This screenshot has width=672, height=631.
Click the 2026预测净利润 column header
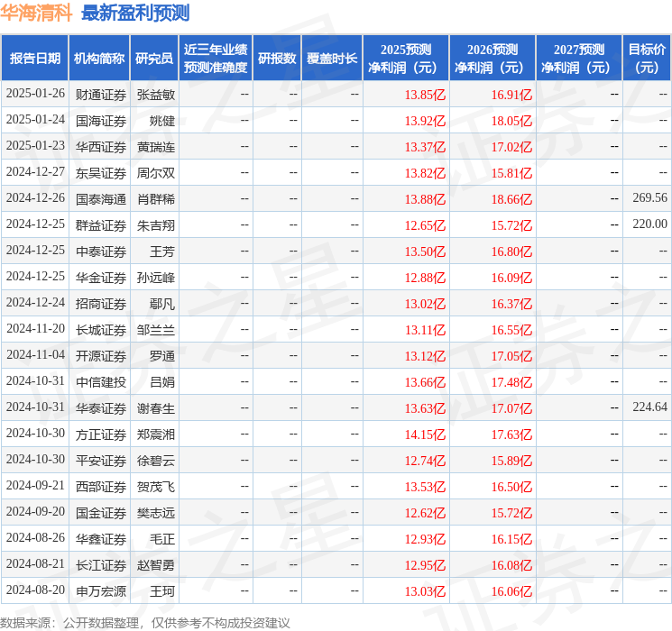point(492,58)
